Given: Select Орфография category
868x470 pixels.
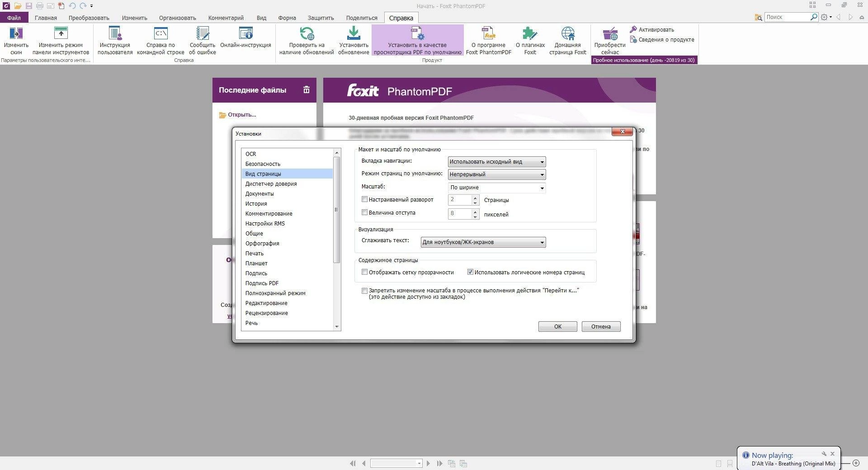Looking at the screenshot, I should coord(287,243).
